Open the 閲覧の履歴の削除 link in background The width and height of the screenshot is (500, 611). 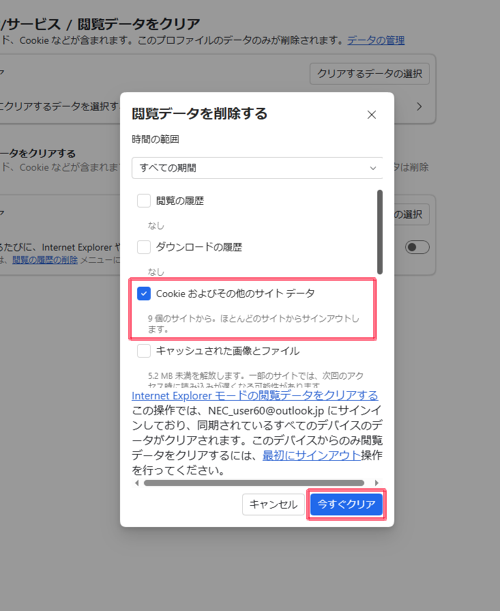45,260
